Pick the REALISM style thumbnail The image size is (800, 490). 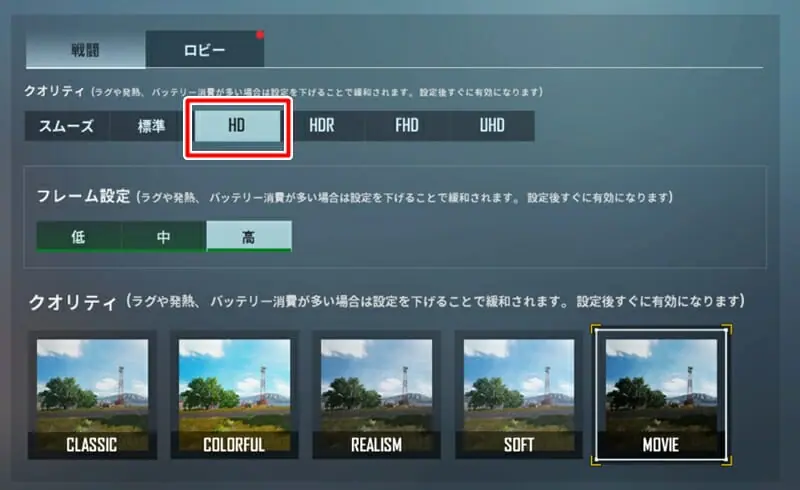click(377, 395)
